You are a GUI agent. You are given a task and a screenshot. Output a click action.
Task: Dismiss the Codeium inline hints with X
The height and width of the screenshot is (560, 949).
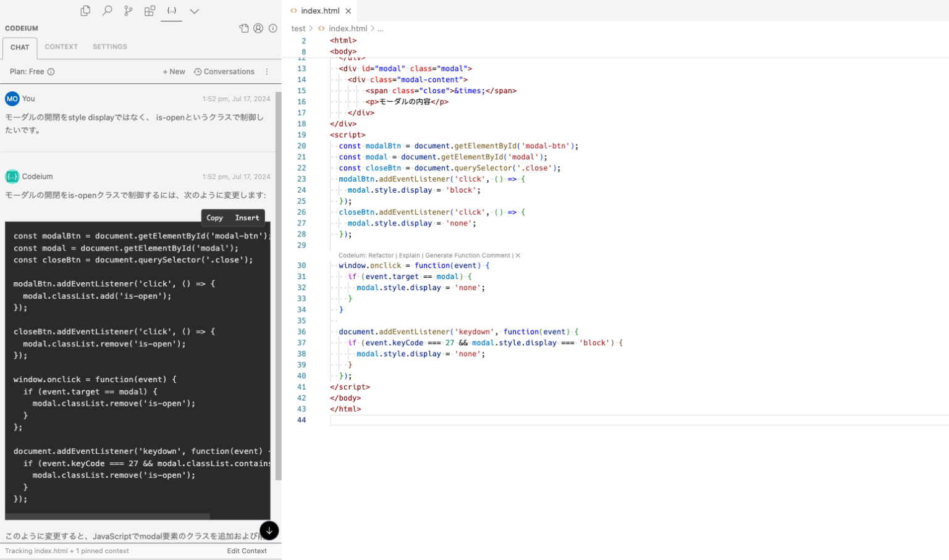pos(518,255)
